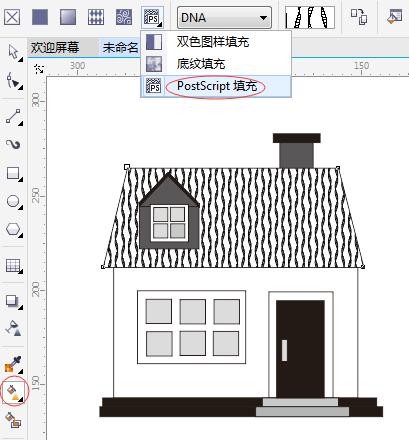Screen dimensions: 409x440
Task: Click the DNA pattern preview thumbnail
Action: [310, 17]
